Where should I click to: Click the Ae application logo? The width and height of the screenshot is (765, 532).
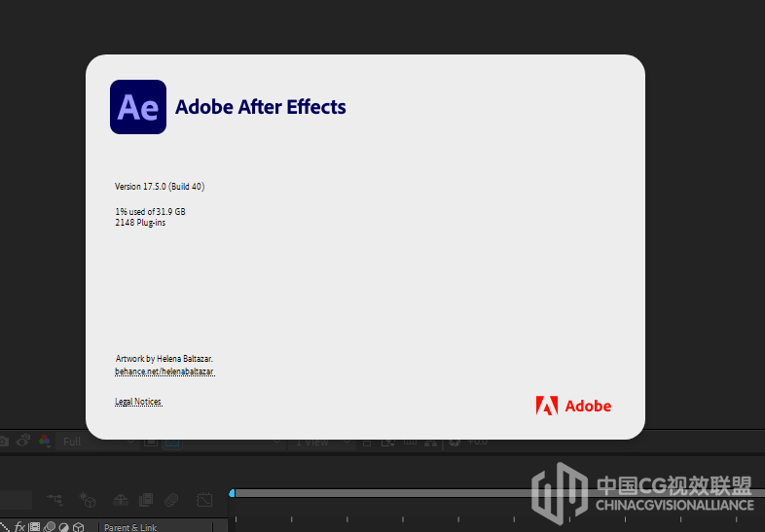(x=138, y=107)
